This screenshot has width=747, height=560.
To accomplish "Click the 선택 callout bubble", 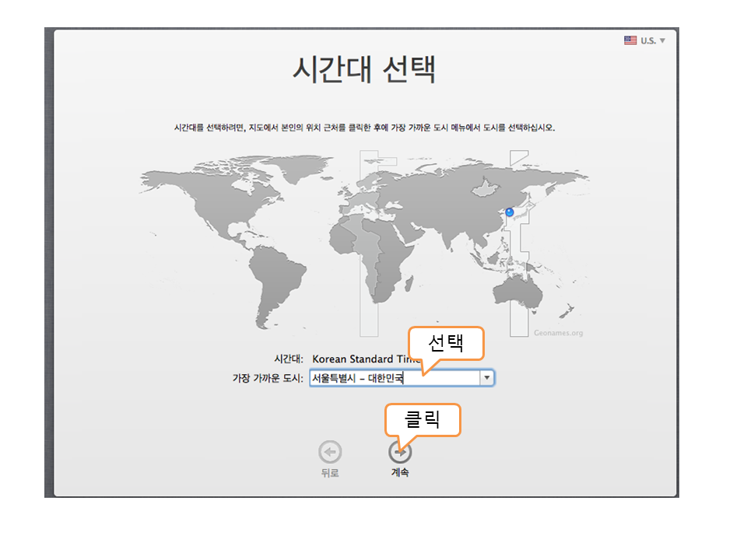I will click(x=446, y=343).
